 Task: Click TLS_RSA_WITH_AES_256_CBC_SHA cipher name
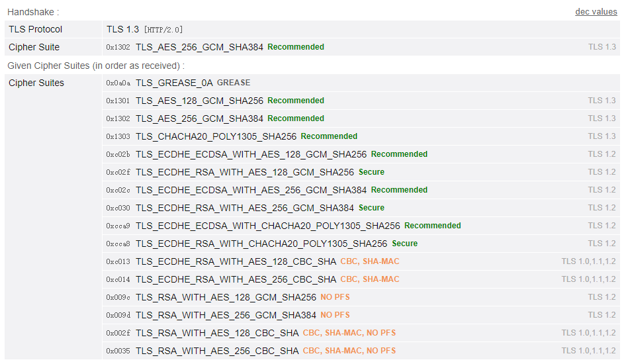pyautogui.click(x=217, y=351)
